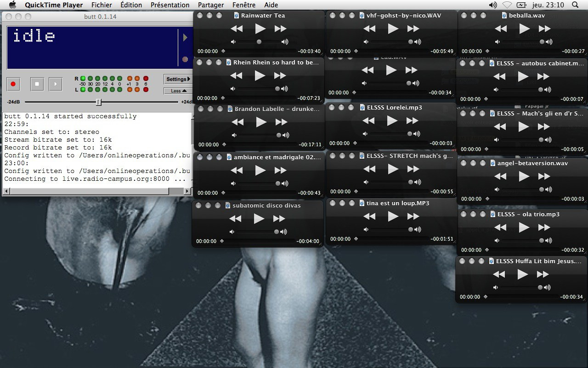The image size is (588, 368).
Task: Expand the butt Settings panel
Action: coord(178,79)
